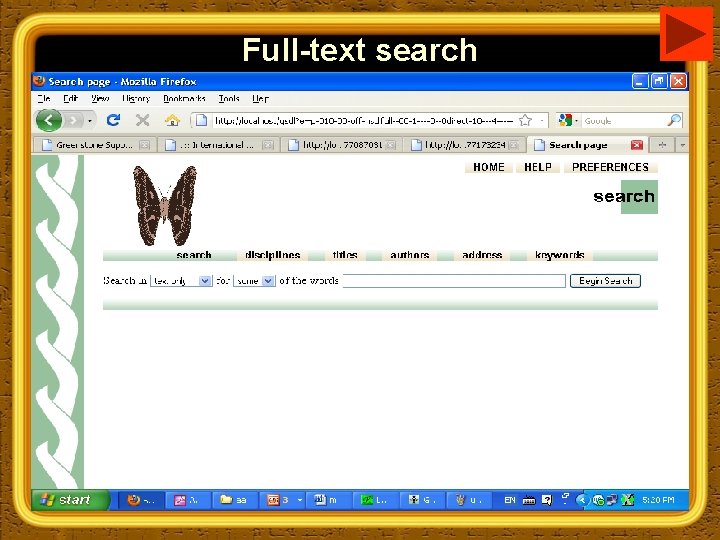Open the History menu
This screenshot has height=540, width=720.
pyautogui.click(x=136, y=98)
